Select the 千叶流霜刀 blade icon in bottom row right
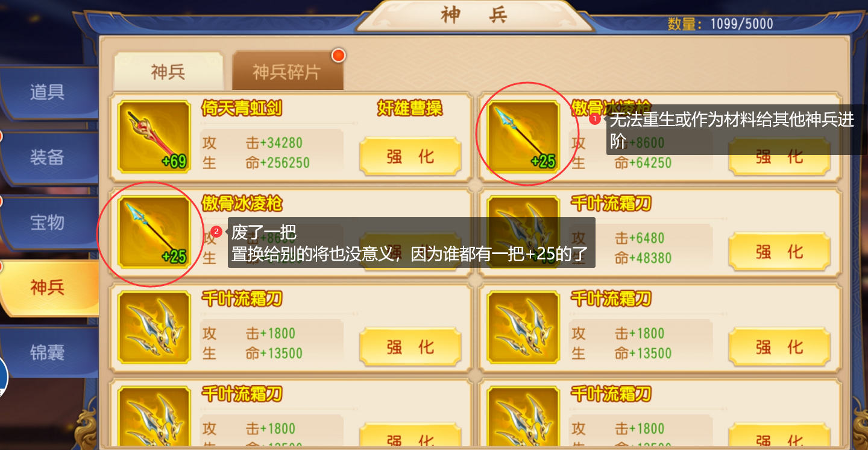868x450 pixels. point(523,417)
